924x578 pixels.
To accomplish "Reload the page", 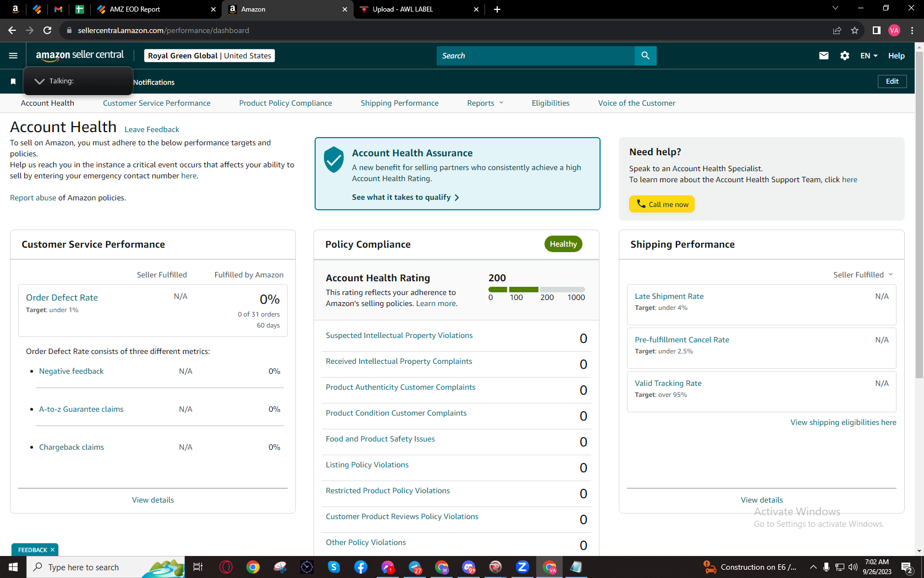I will (x=47, y=30).
